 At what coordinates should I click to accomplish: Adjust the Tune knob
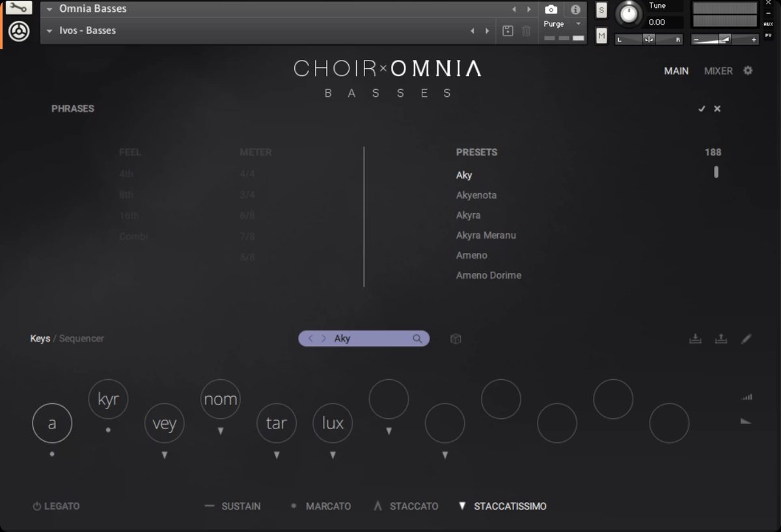coord(629,14)
